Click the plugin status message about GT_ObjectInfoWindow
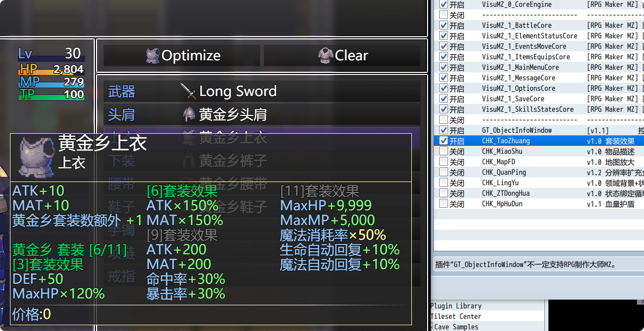644x331 pixels. click(x=526, y=264)
